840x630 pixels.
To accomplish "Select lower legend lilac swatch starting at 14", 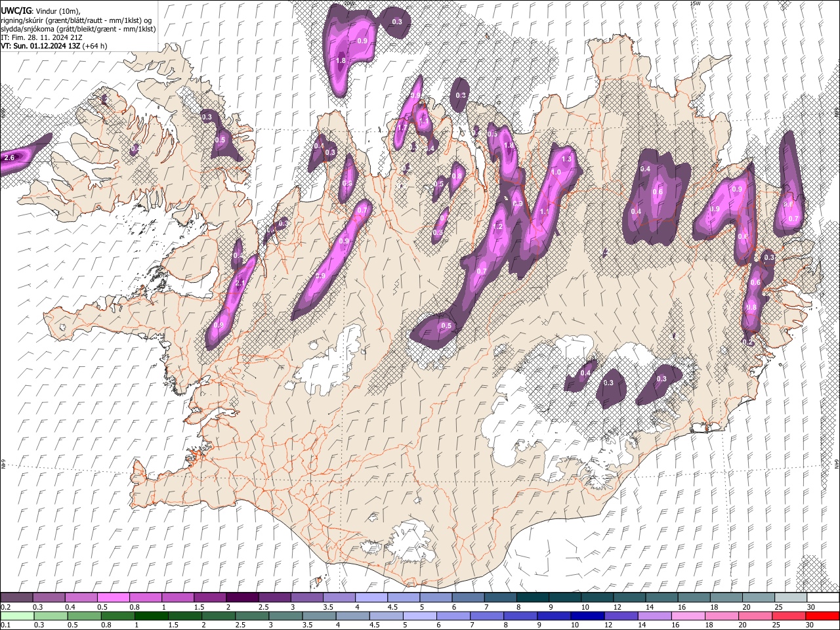I will [654, 616].
